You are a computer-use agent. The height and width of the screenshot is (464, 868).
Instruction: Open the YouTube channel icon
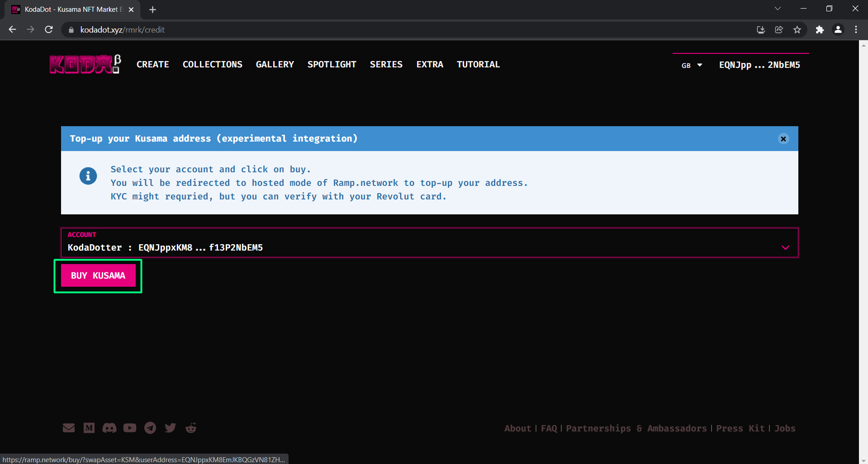tap(130, 428)
